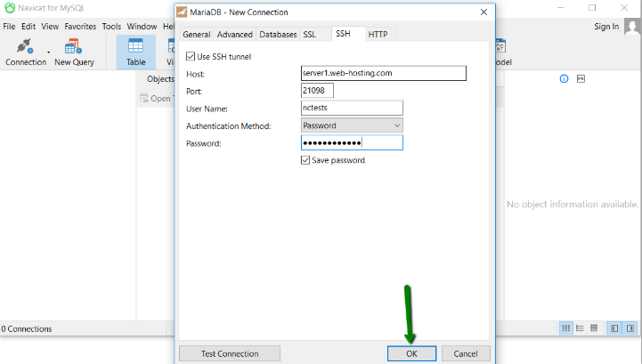
Task: Select the Table toolbar icon
Action: (135, 52)
